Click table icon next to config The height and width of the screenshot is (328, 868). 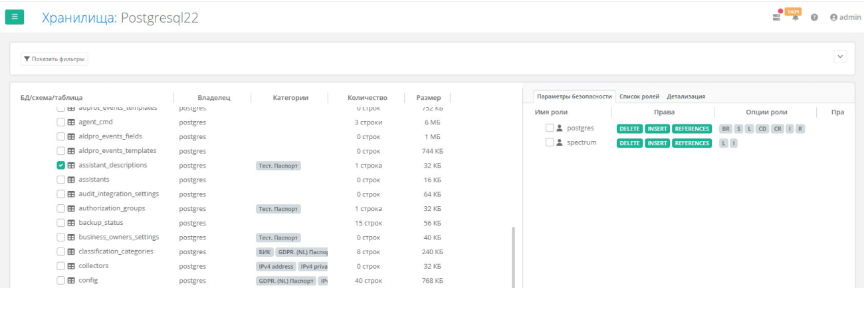71,280
